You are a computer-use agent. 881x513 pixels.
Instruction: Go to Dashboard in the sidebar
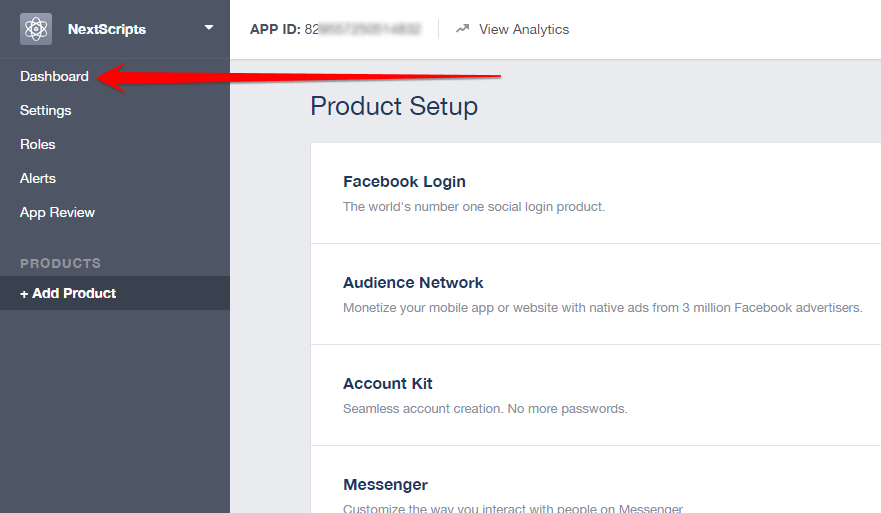click(x=55, y=76)
